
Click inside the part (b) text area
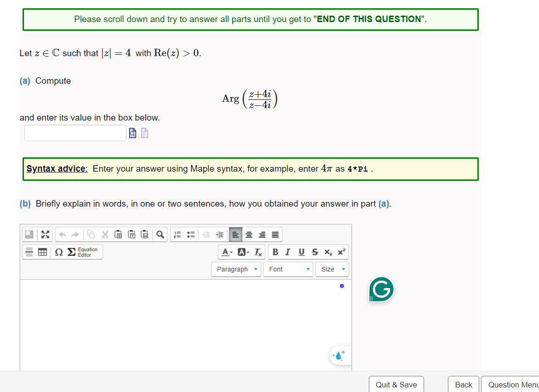(186, 325)
